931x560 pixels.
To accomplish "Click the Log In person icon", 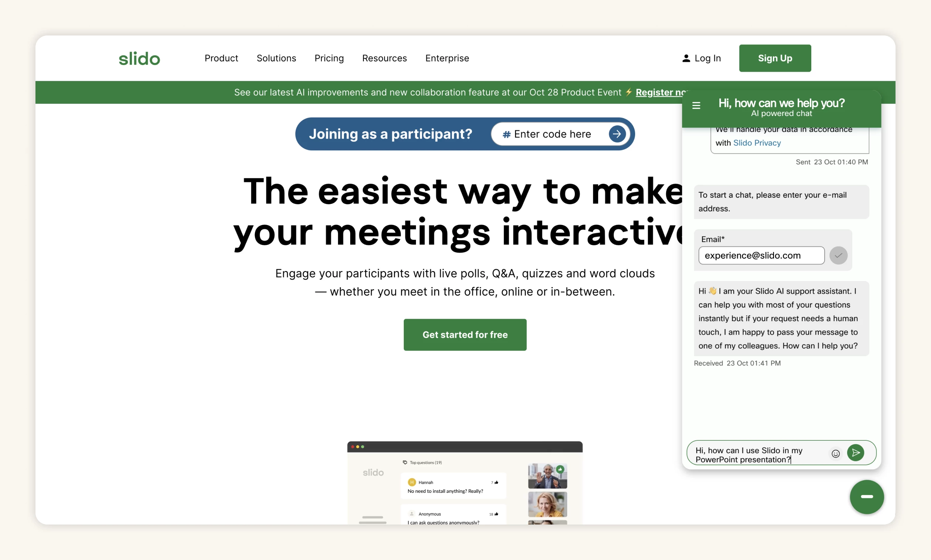I will 686,58.
